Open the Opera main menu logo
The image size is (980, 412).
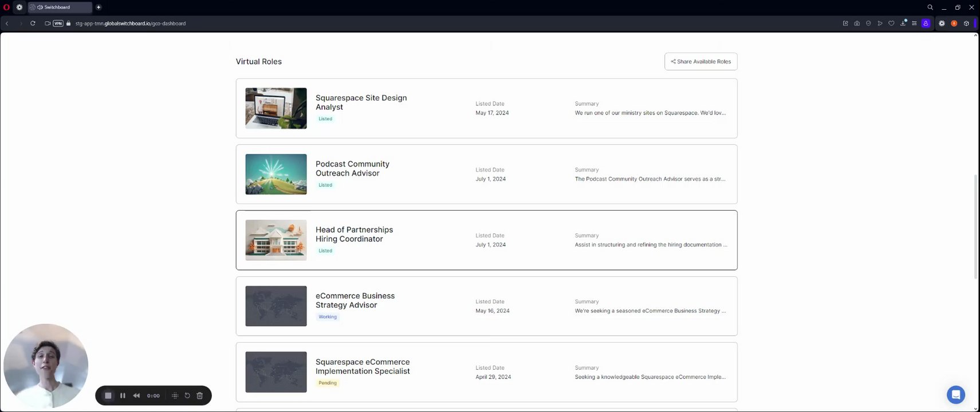click(6, 7)
